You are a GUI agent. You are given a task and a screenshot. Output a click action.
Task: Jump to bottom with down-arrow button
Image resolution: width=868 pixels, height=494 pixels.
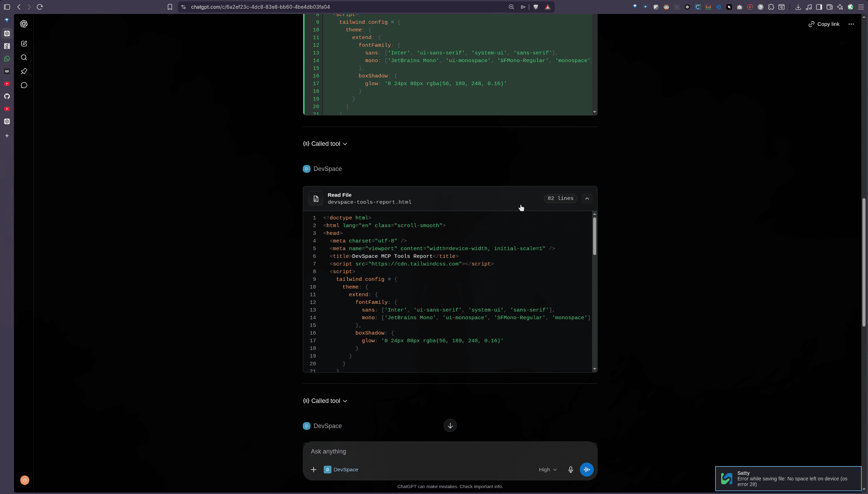point(450,426)
